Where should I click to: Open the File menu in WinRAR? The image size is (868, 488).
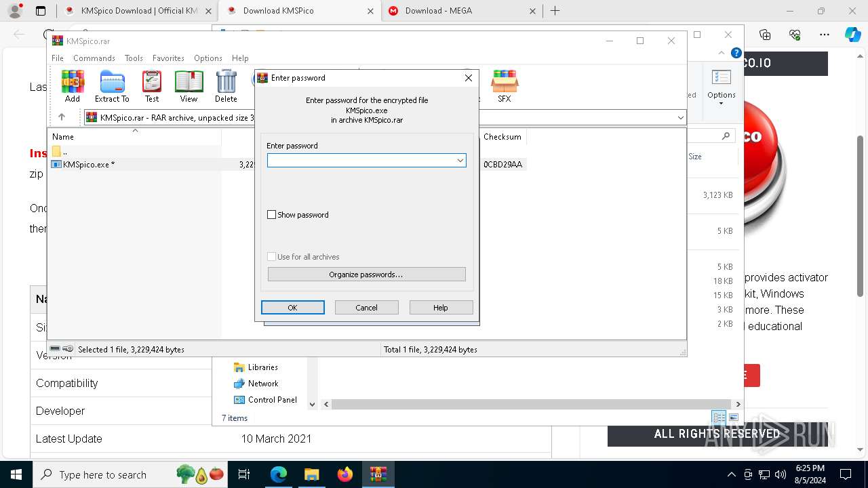(58, 58)
